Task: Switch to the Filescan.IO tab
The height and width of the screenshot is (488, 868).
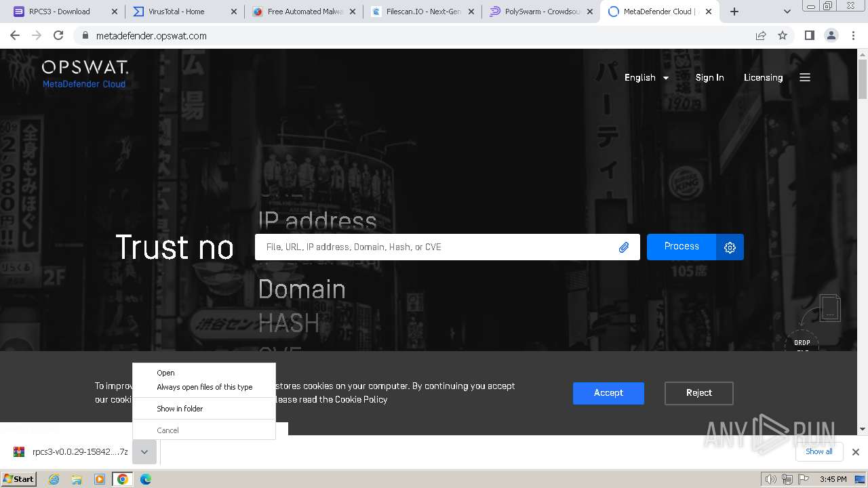Action: click(x=423, y=12)
